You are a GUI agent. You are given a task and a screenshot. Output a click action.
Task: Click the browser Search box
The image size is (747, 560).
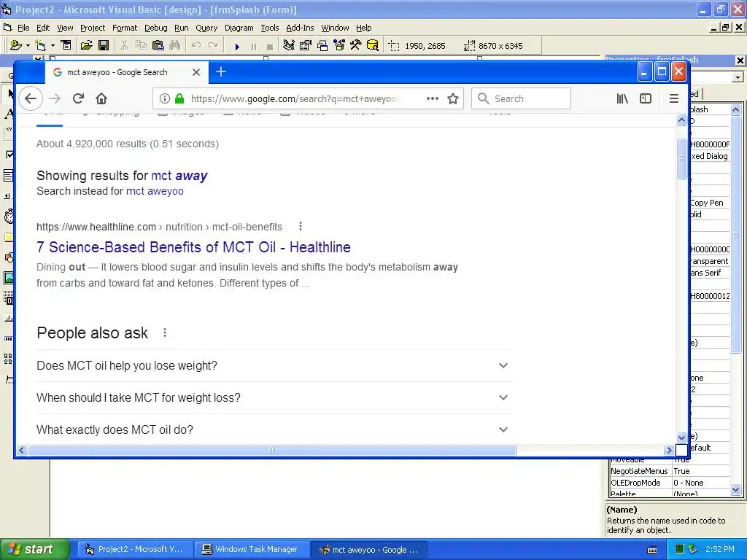[x=521, y=98]
